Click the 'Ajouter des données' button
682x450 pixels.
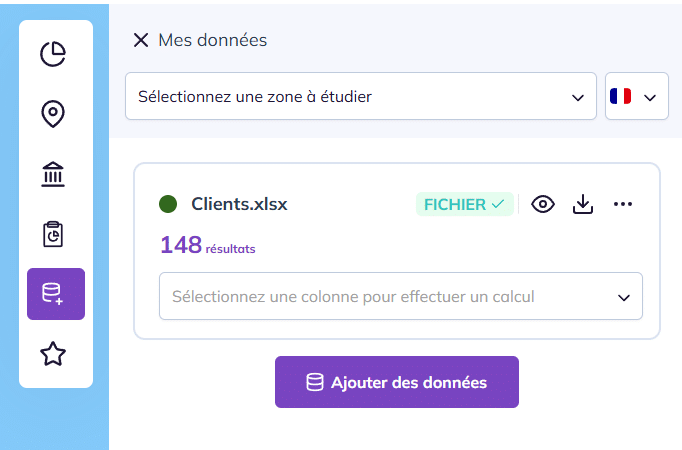point(397,382)
